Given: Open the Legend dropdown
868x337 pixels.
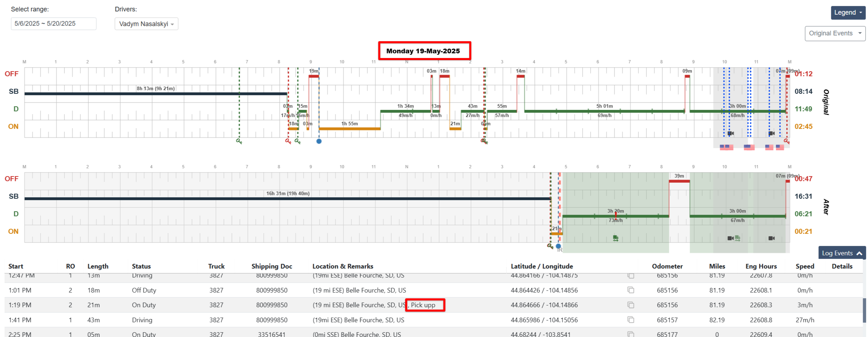Looking at the screenshot, I should [848, 13].
